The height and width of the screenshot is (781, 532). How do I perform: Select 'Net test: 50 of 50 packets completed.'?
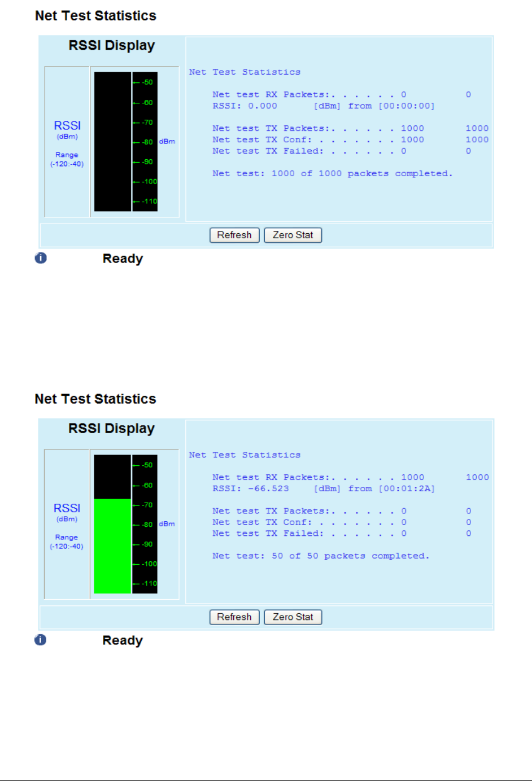click(x=321, y=556)
